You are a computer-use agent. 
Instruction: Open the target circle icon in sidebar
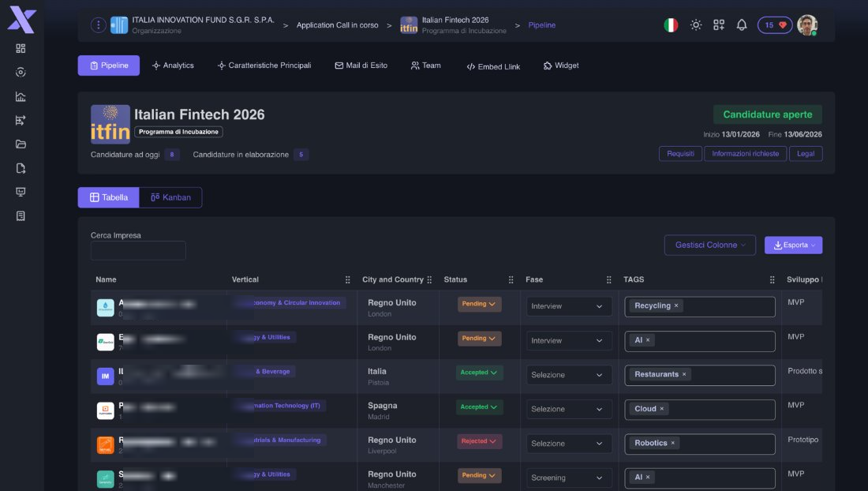pyautogui.click(x=21, y=73)
